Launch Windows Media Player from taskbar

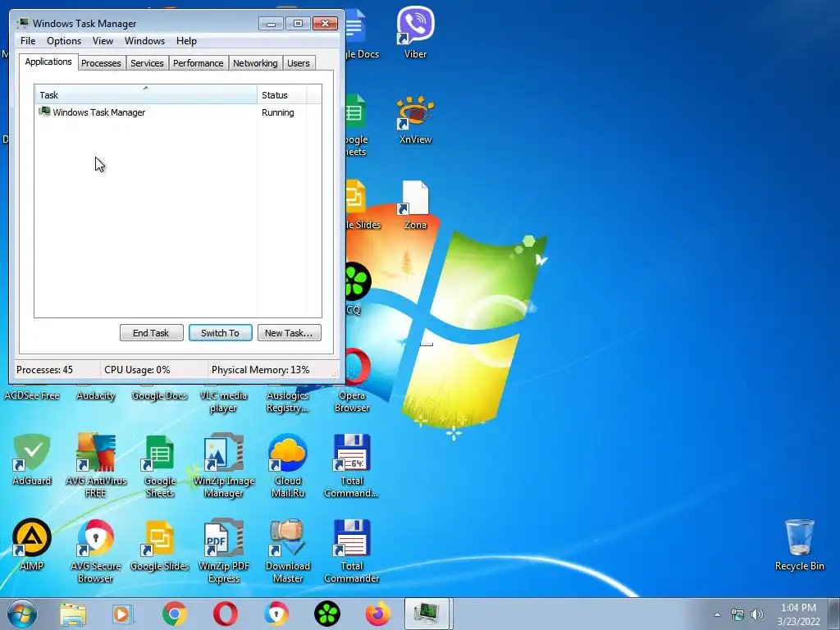click(123, 614)
